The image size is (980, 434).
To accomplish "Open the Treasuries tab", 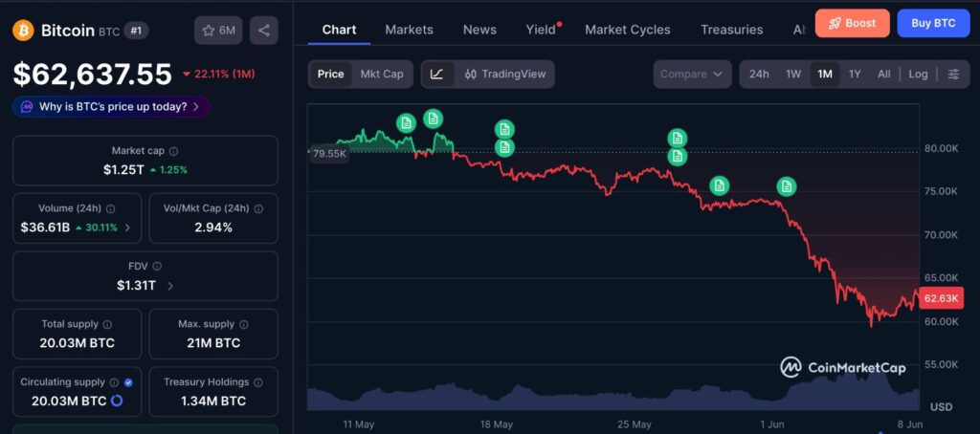I will 731,30.
